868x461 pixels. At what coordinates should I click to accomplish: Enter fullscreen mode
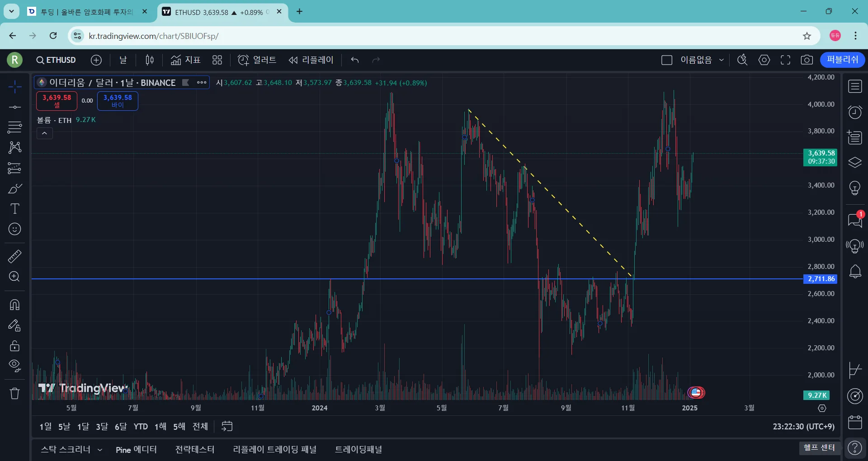786,60
